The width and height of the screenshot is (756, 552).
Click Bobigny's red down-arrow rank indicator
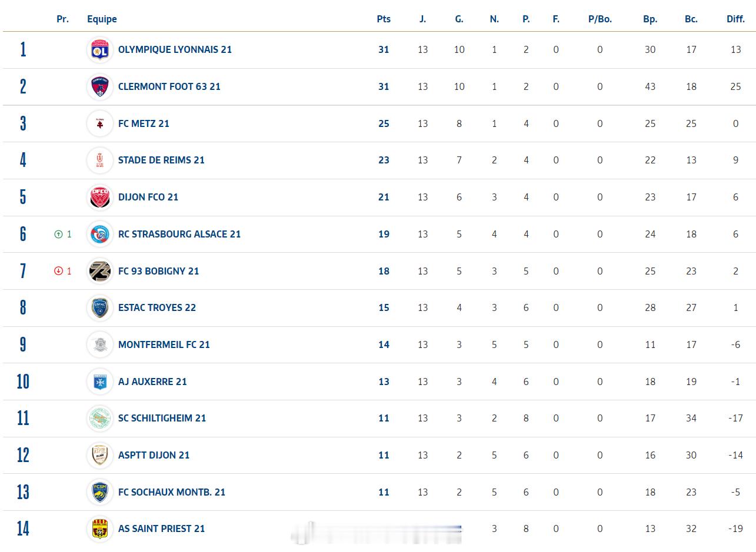click(58, 271)
